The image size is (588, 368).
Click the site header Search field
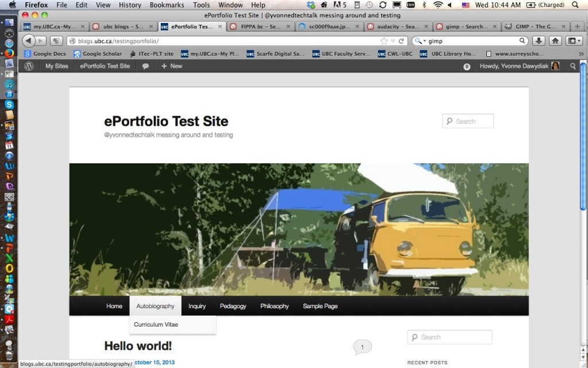click(x=467, y=121)
